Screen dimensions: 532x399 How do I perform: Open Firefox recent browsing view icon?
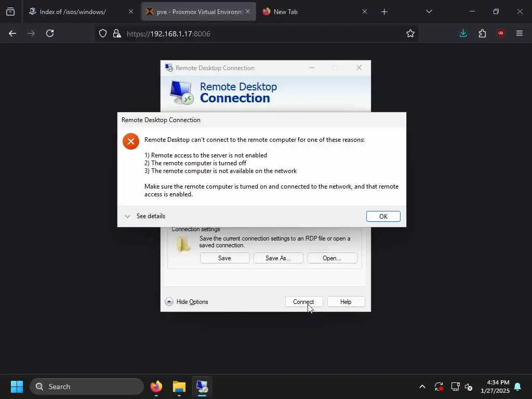tap(10, 12)
